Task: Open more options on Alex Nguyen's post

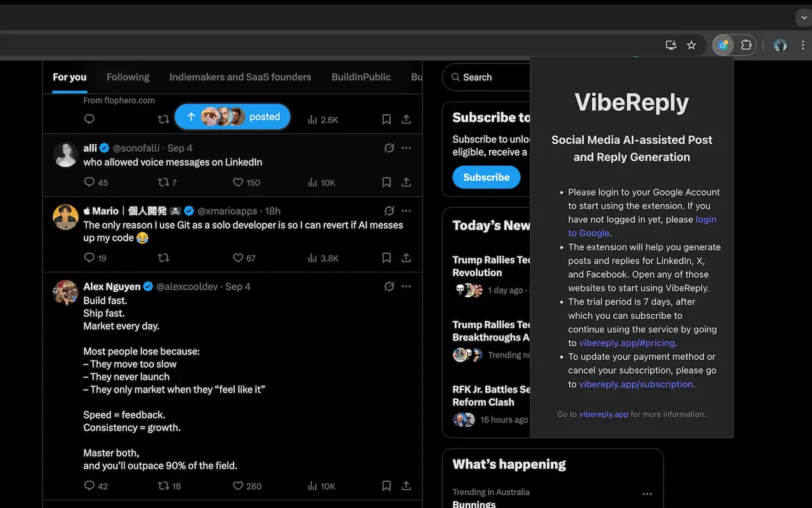Action: (x=406, y=286)
